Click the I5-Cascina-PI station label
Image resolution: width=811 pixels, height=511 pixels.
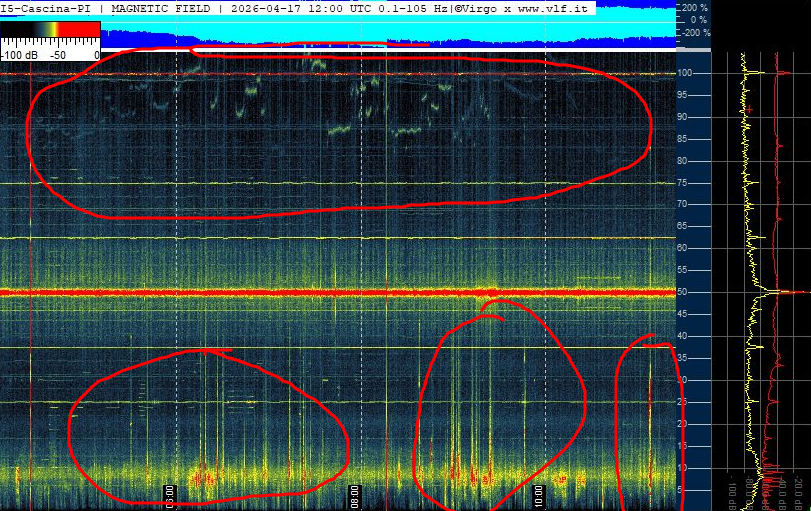coord(49,7)
